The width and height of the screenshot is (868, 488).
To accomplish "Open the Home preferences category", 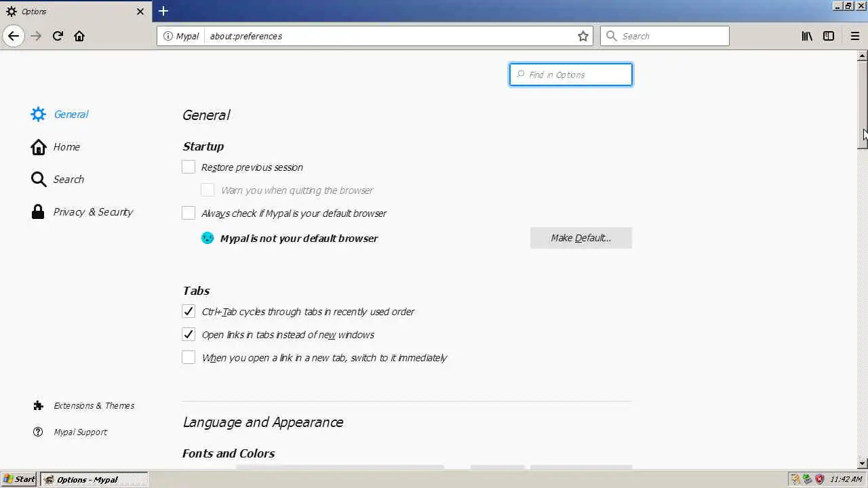I will click(56, 147).
